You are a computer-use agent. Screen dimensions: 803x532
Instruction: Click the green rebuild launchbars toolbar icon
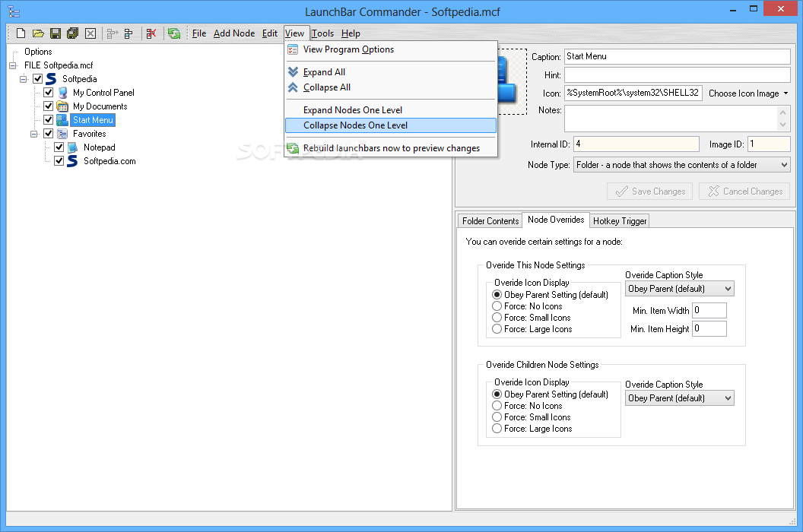click(x=174, y=33)
